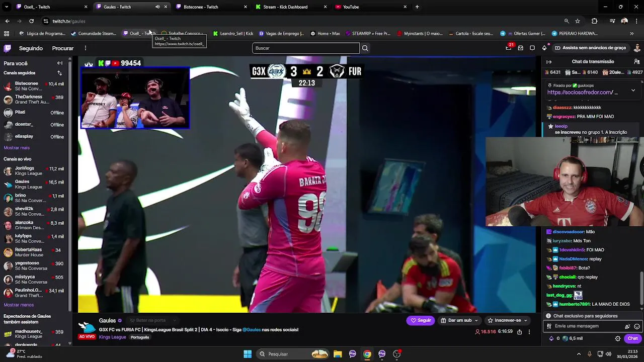Click the Chrome address bar URL
Image resolution: width=644 pixels, height=362 pixels.
click(69, 21)
